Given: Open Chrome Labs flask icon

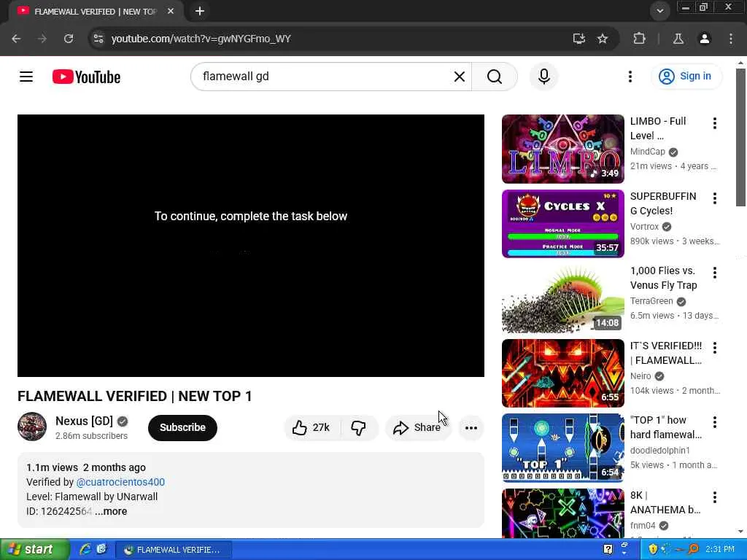Looking at the screenshot, I should pos(678,39).
